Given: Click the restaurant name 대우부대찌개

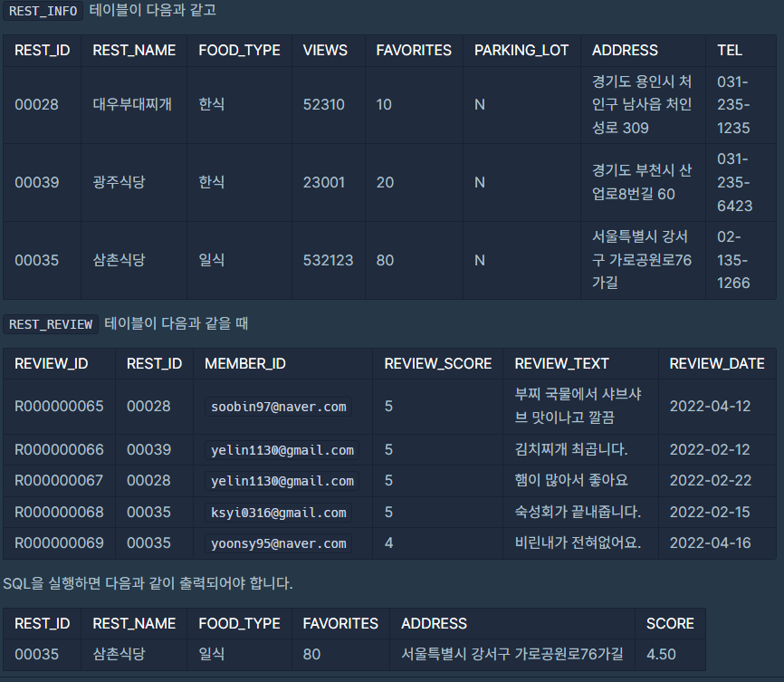Looking at the screenshot, I should point(132,104).
